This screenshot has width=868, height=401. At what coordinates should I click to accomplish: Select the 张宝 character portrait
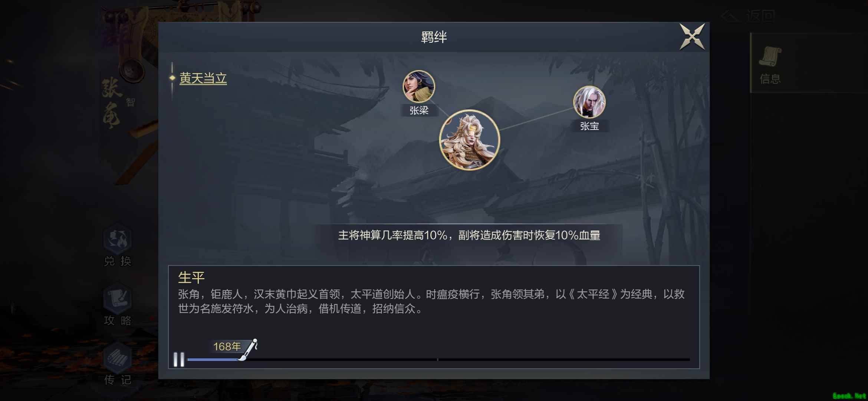pos(589,102)
